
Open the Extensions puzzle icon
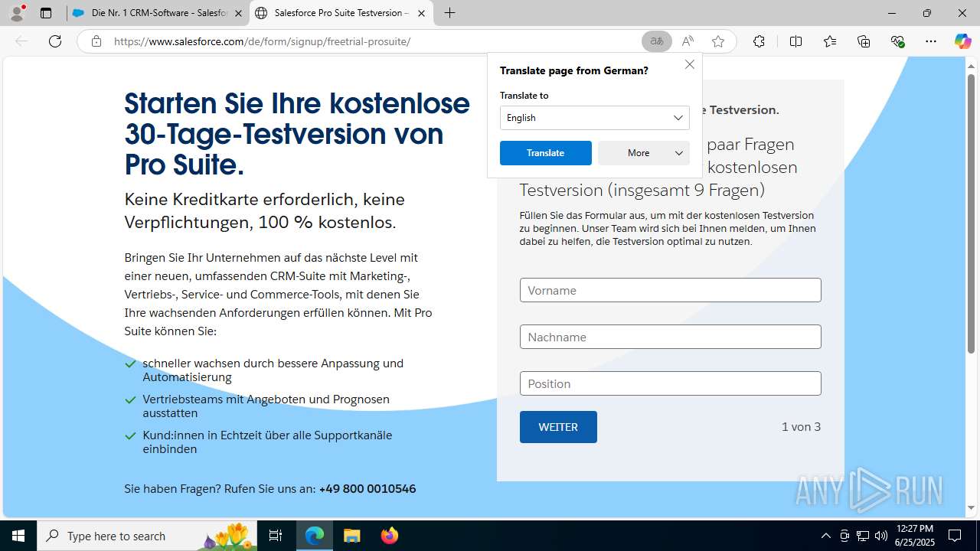coord(759,41)
